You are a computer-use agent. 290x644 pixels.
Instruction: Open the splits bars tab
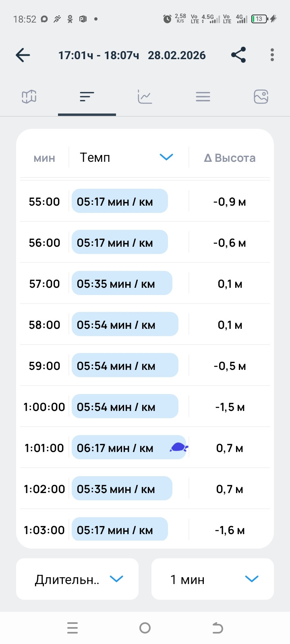[87, 97]
